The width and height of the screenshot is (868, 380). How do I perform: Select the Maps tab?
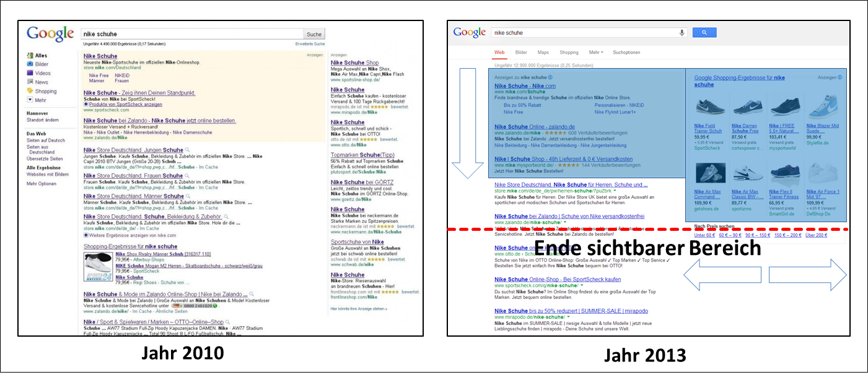coord(543,53)
